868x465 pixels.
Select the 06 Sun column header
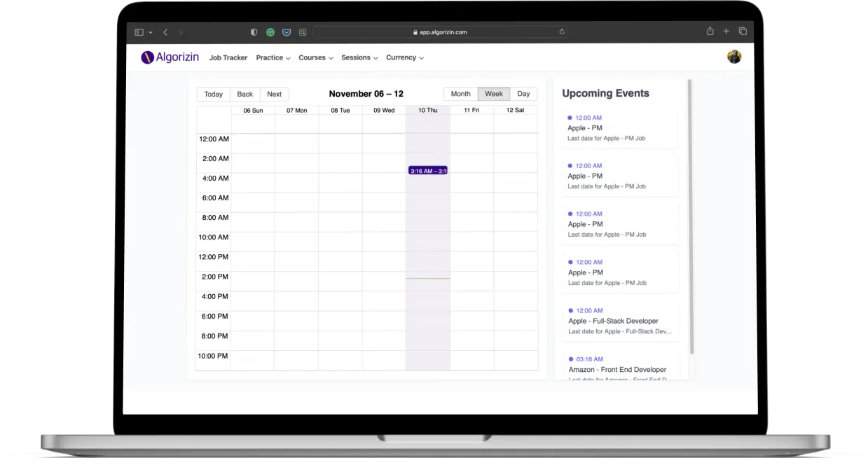point(254,111)
